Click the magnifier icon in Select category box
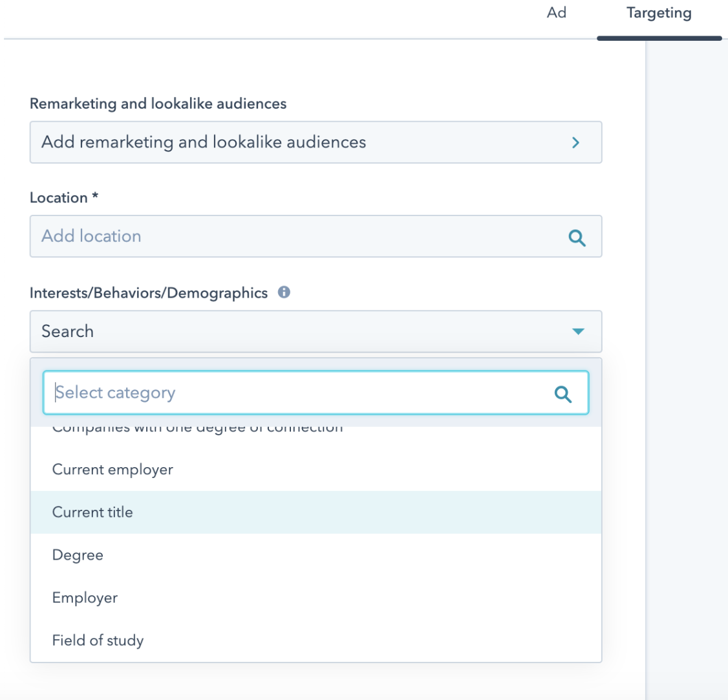 click(x=563, y=394)
